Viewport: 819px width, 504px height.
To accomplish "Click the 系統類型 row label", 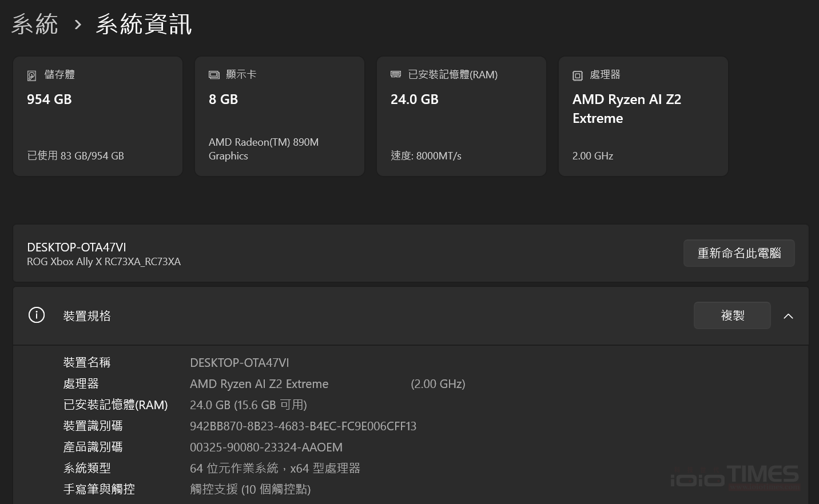I will coord(87,469).
